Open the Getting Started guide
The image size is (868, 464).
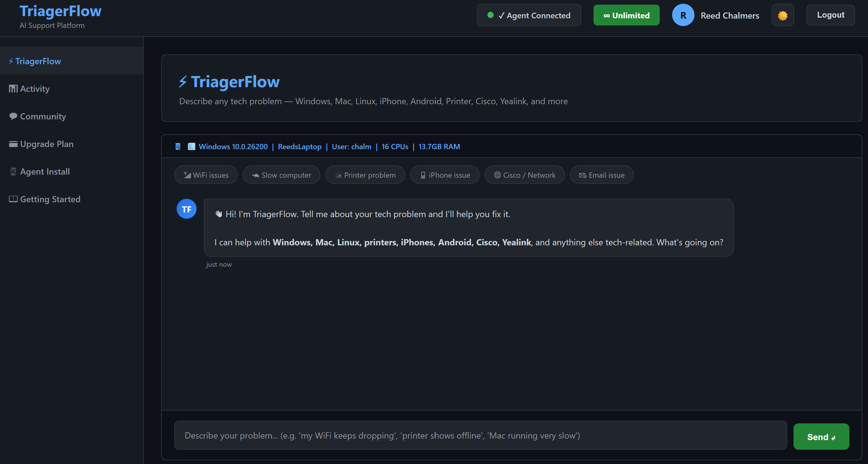click(50, 199)
